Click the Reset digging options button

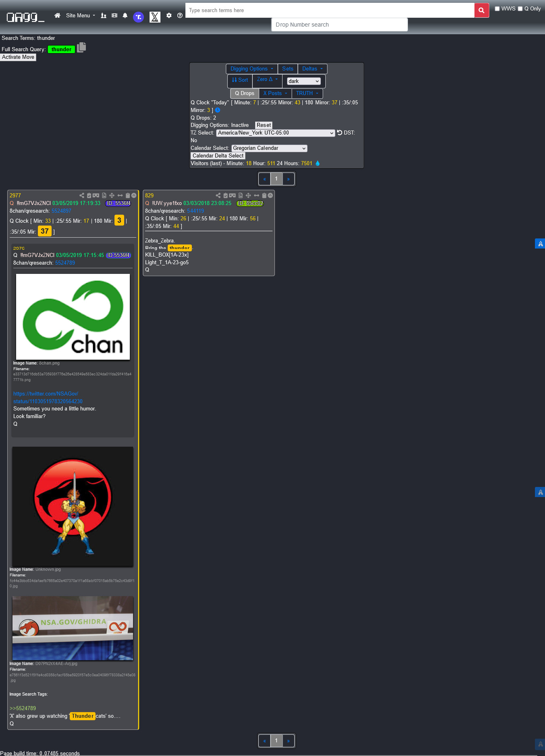[x=264, y=125]
